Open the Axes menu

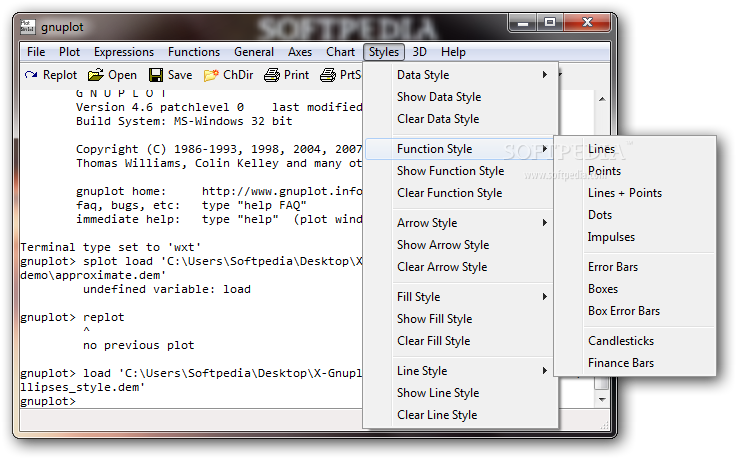[x=300, y=52]
